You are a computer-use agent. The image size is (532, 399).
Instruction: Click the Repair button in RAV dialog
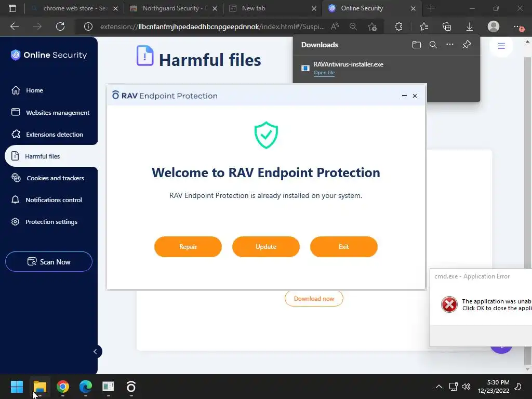(188, 247)
